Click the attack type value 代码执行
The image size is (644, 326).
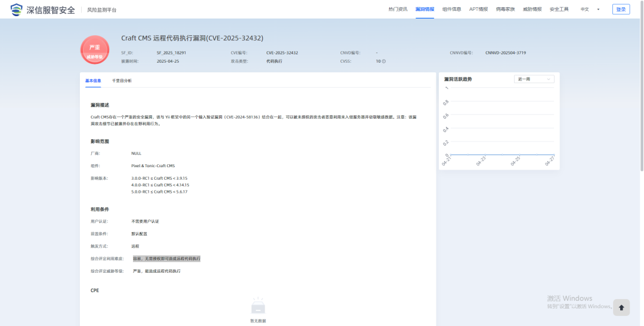point(274,61)
